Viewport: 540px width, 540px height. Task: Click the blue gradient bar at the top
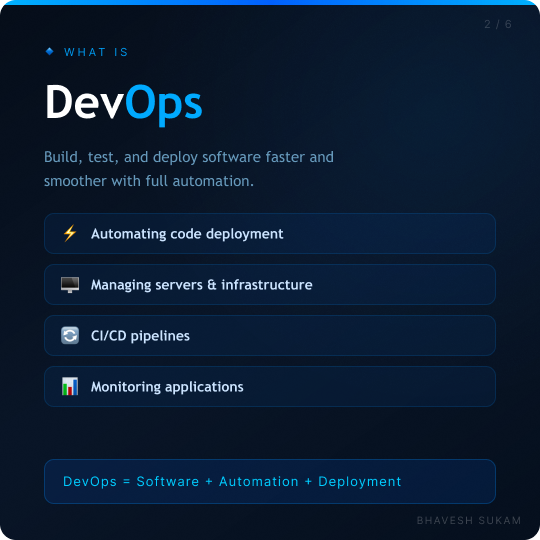point(270,2)
